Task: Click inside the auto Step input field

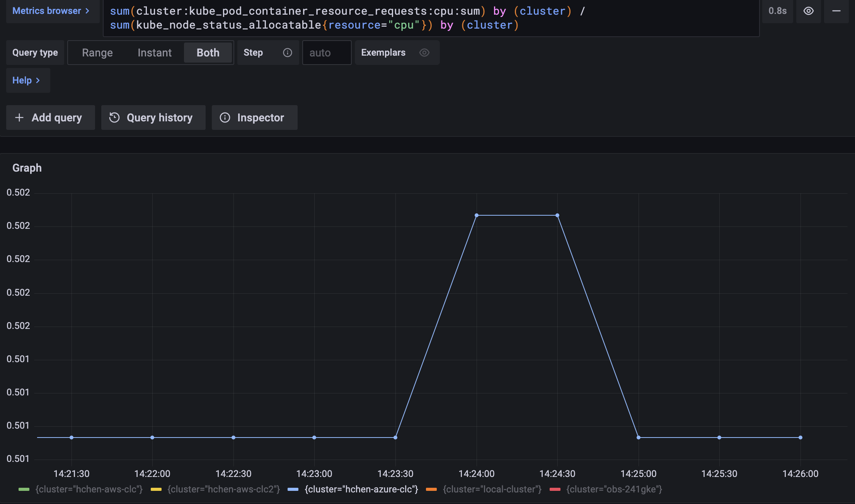Action: click(326, 53)
